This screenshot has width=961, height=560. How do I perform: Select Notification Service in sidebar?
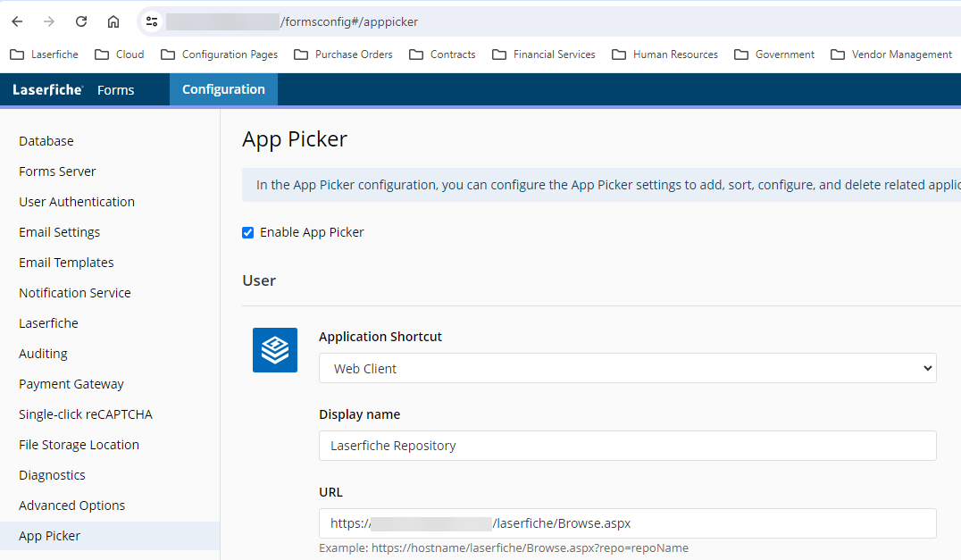pyautogui.click(x=75, y=293)
